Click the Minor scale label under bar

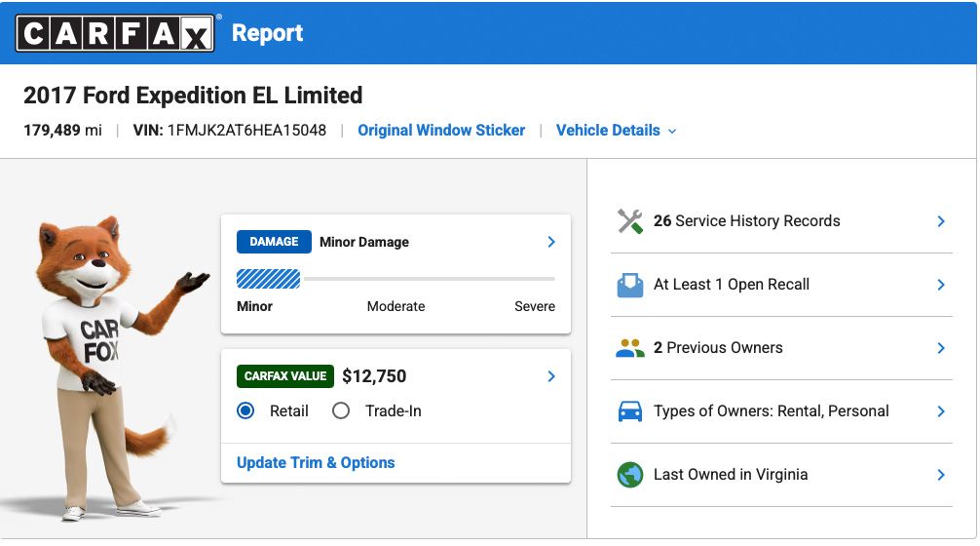tap(254, 306)
